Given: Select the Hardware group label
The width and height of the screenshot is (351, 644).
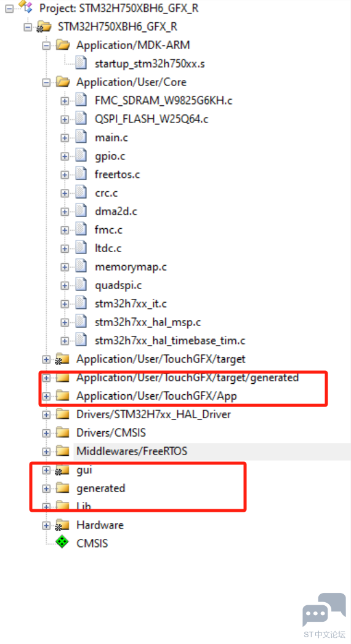Looking at the screenshot, I should 100,525.
